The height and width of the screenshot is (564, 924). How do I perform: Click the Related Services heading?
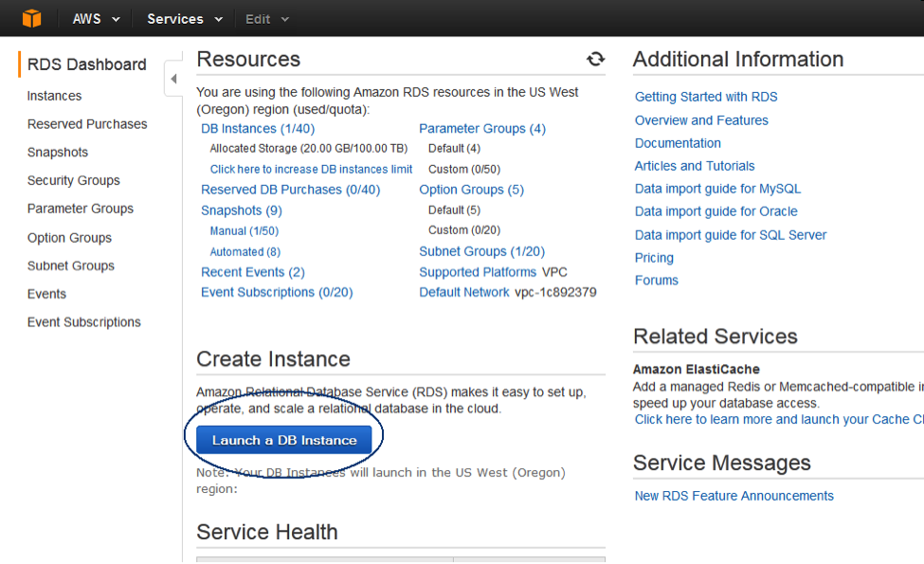point(716,336)
